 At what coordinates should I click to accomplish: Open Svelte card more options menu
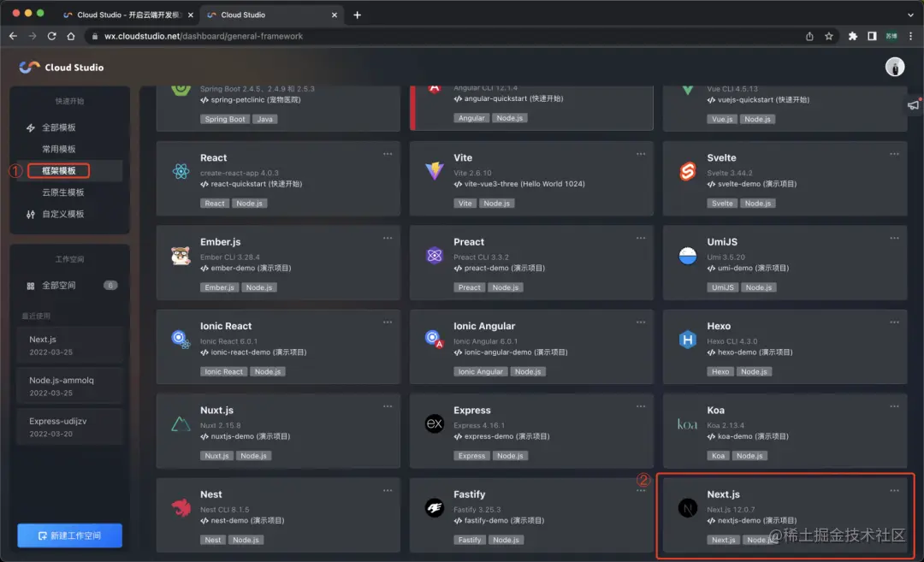click(894, 154)
